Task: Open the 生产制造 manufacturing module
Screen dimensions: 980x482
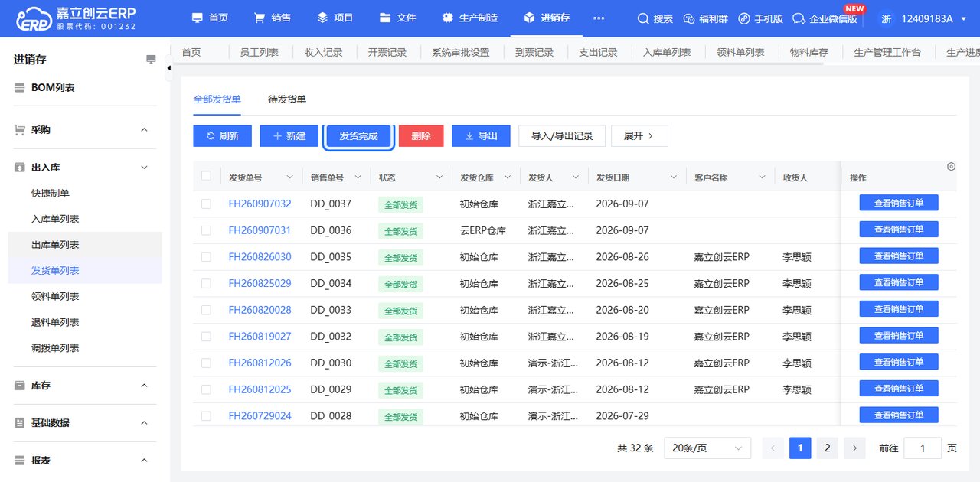Action: [x=470, y=18]
